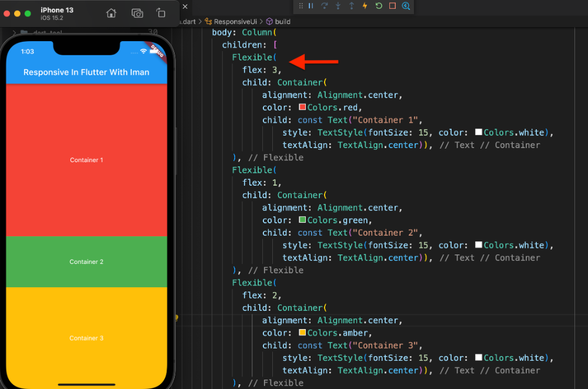
Task: Tap the home indicator bar on the simulator
Action: 86,384
